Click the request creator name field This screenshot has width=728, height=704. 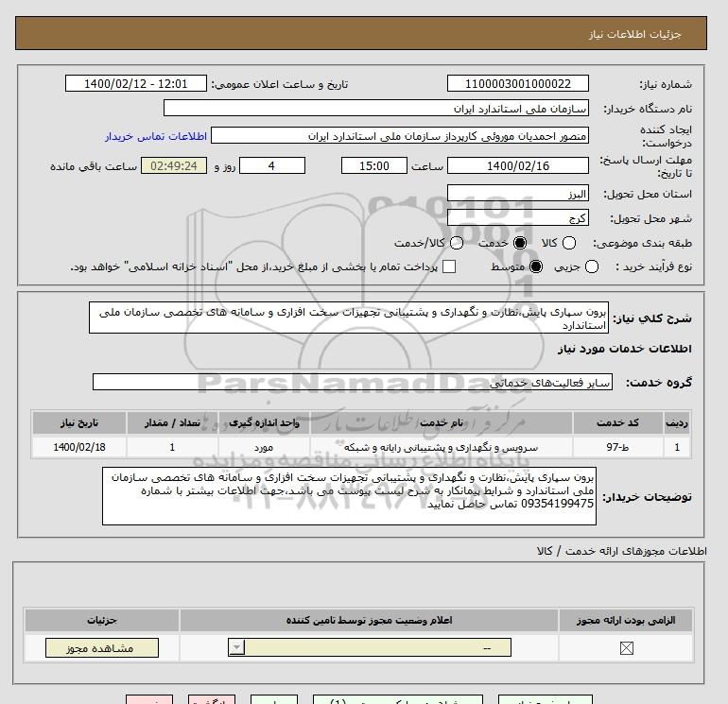point(400,136)
